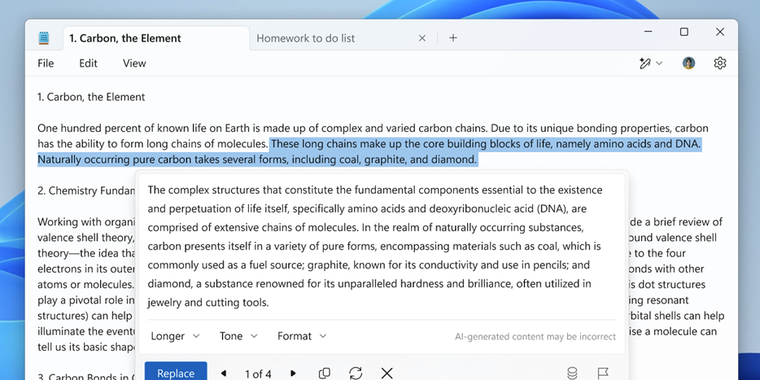Minimize the Notepad window
The image size is (760, 380).
(648, 32)
